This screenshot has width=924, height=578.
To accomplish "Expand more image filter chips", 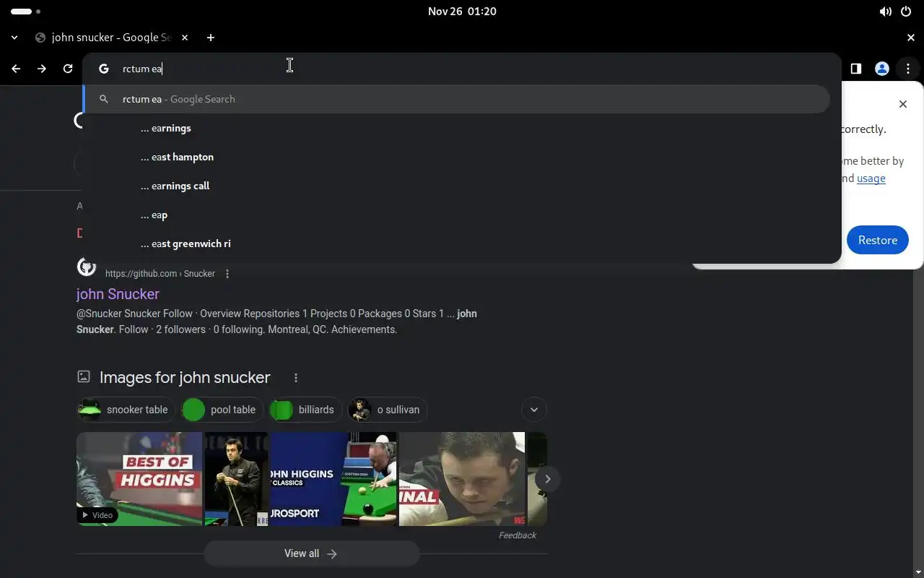I will pyautogui.click(x=534, y=410).
